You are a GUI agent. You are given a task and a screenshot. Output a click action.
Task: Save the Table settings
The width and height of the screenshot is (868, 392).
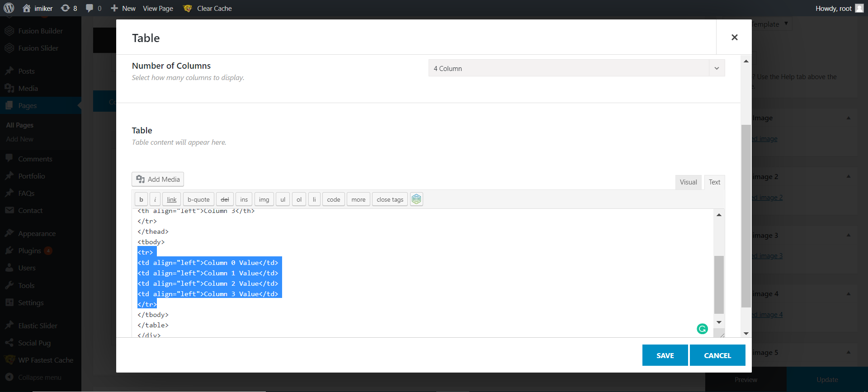(x=665, y=355)
